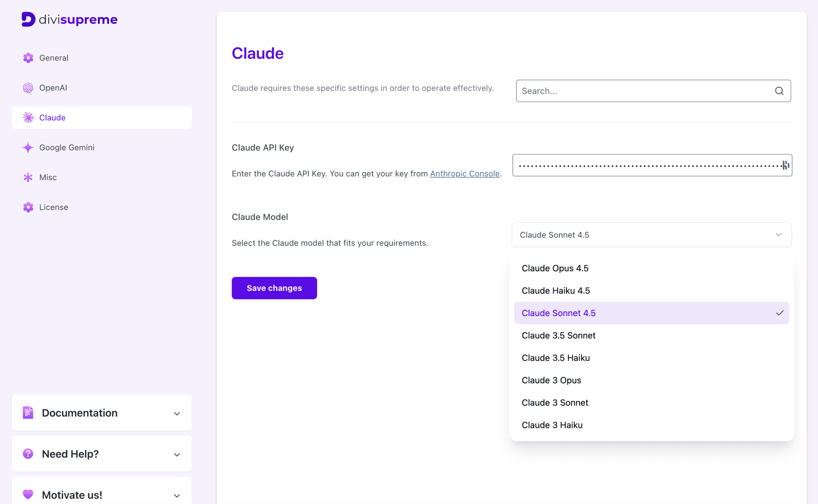The width and height of the screenshot is (818, 504).
Task: Click the Misc asterisk icon
Action: click(28, 177)
